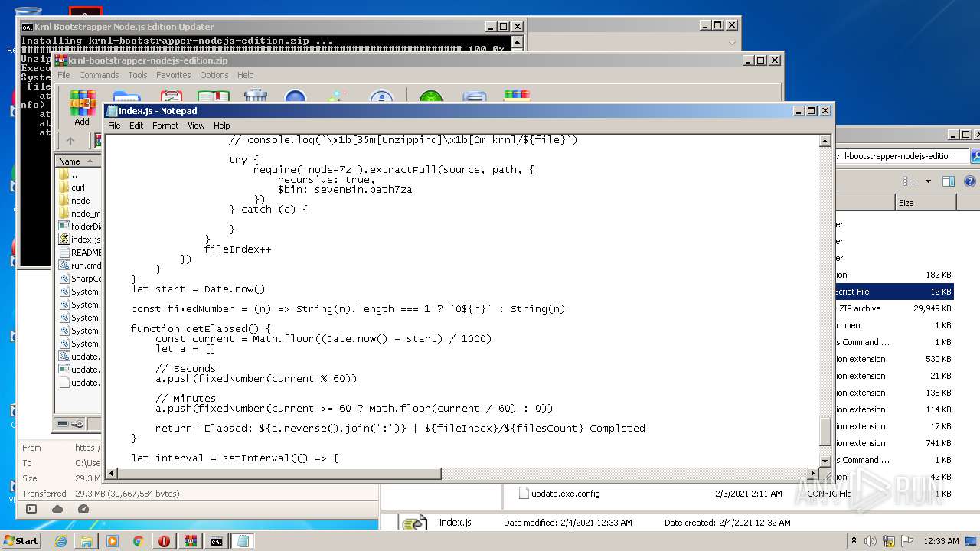Click console window scrollbar up arrow
Screen dimensions: 980x551
click(x=518, y=43)
